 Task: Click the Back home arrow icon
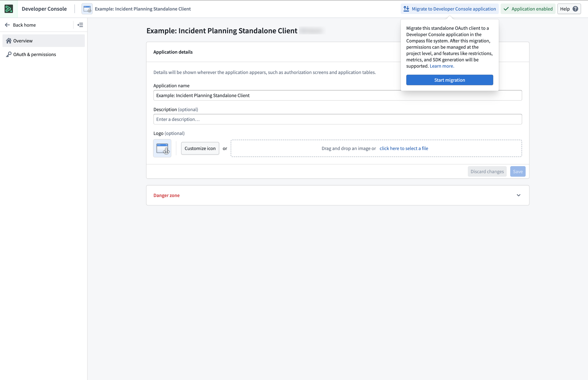7,25
